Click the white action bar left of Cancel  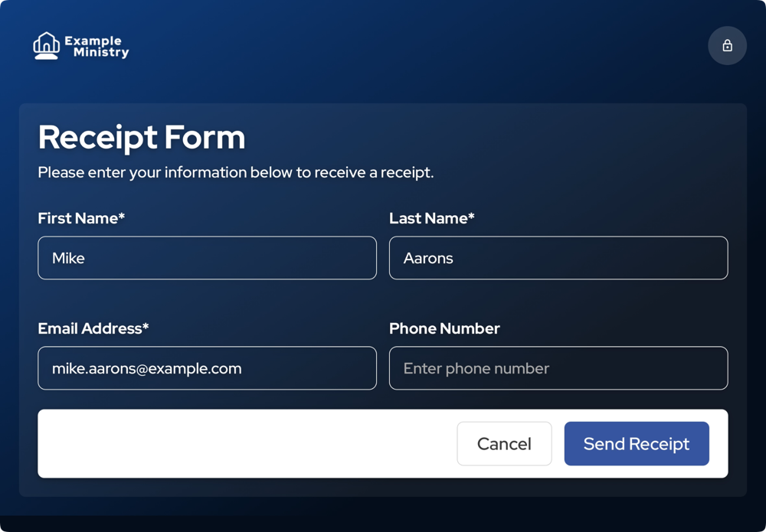247,444
